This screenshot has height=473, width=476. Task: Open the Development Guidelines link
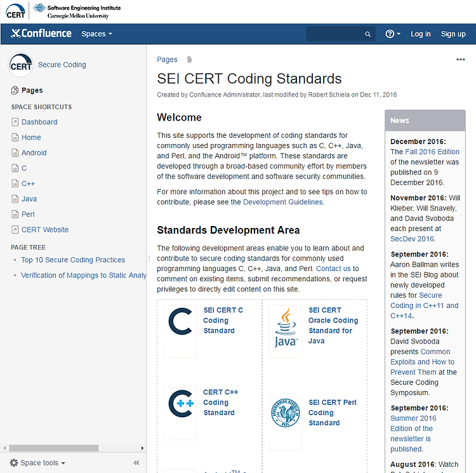283,202
